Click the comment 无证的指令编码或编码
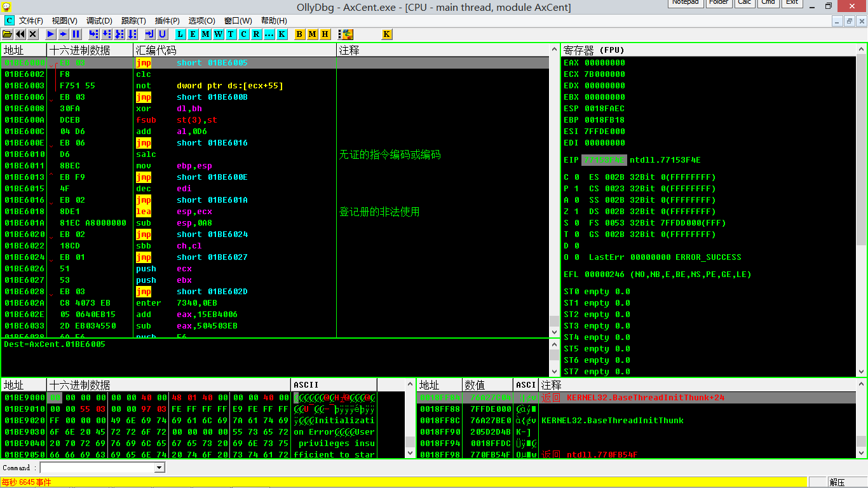The height and width of the screenshot is (488, 868). point(390,154)
